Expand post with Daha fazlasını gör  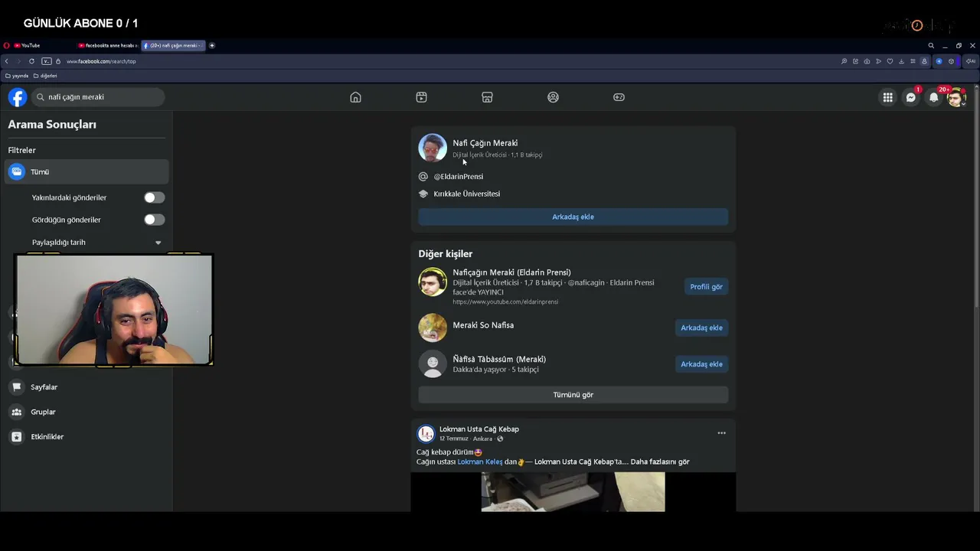[660, 462]
